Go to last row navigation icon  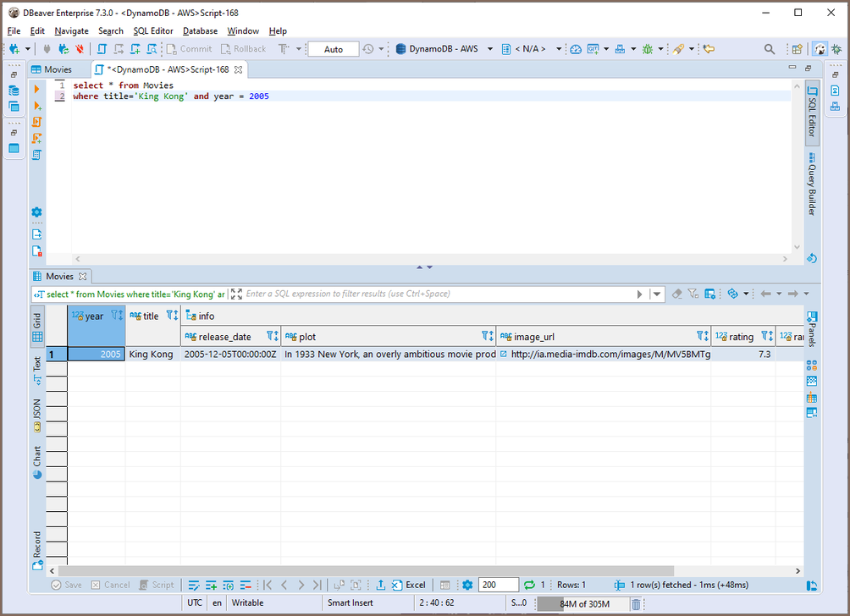coord(317,585)
